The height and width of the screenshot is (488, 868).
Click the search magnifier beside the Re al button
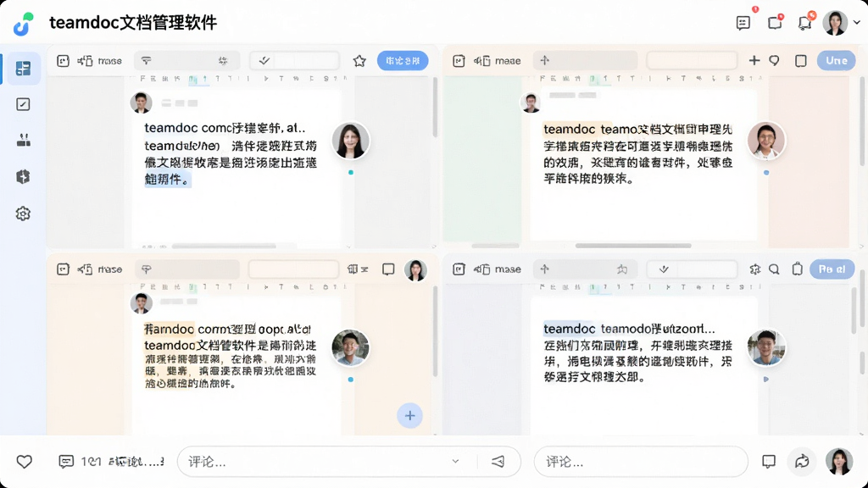coord(774,269)
